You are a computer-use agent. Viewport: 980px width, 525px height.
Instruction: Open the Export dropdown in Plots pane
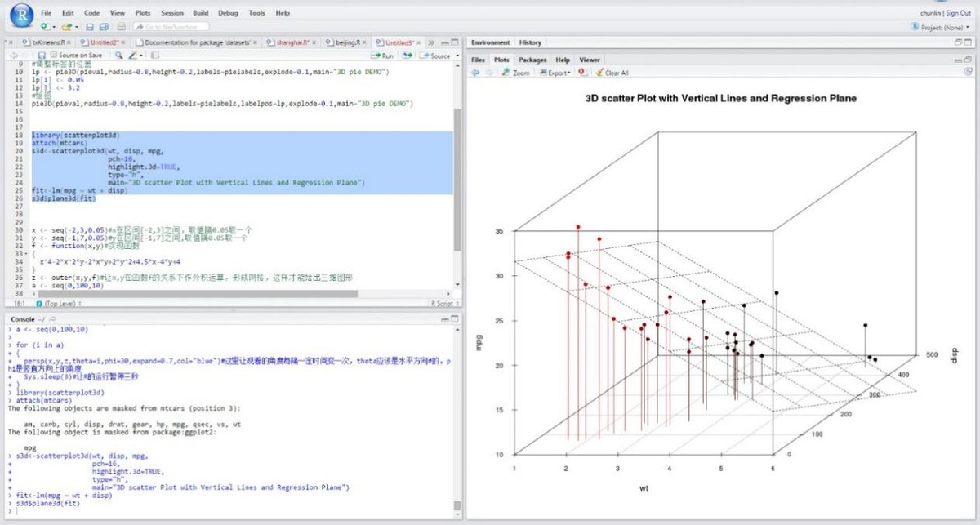click(558, 73)
